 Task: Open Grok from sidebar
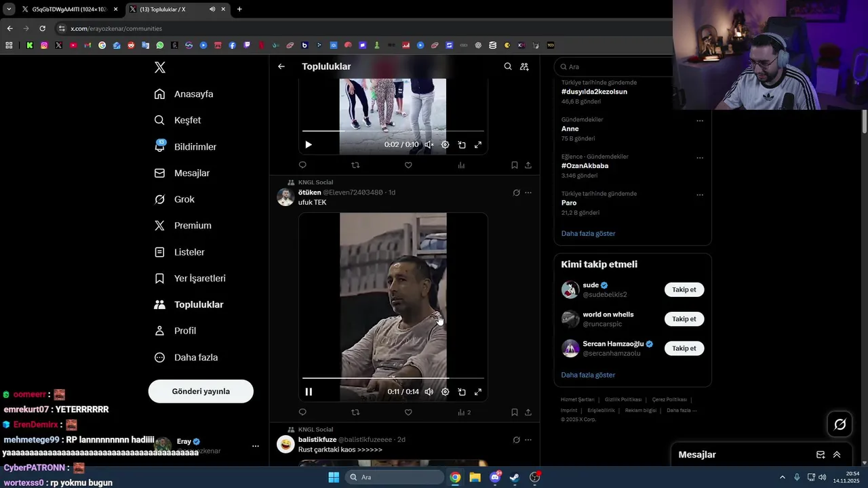tap(174, 199)
